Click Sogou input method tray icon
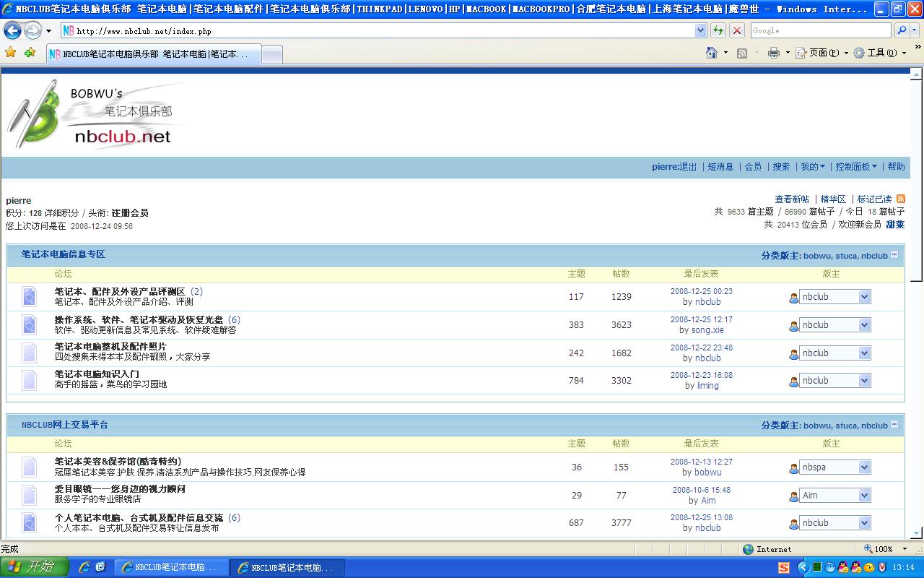The width and height of the screenshot is (924, 578). 783,567
